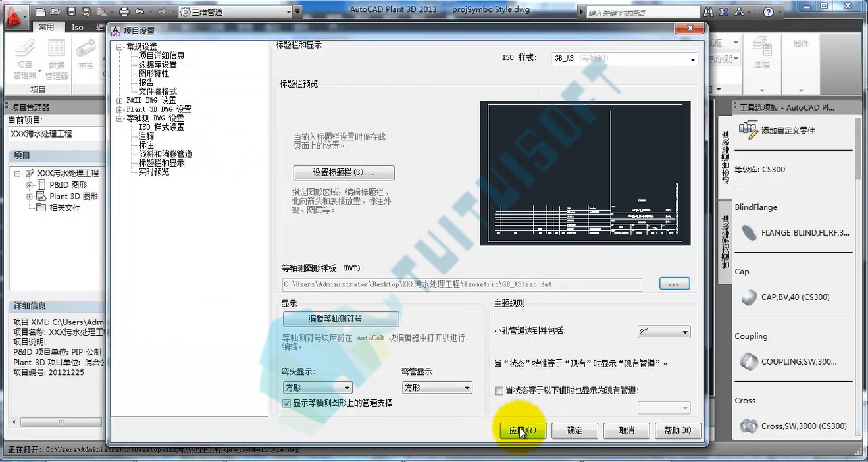Click the Undo arrow icon
The width and height of the screenshot is (868, 462).
click(140, 12)
